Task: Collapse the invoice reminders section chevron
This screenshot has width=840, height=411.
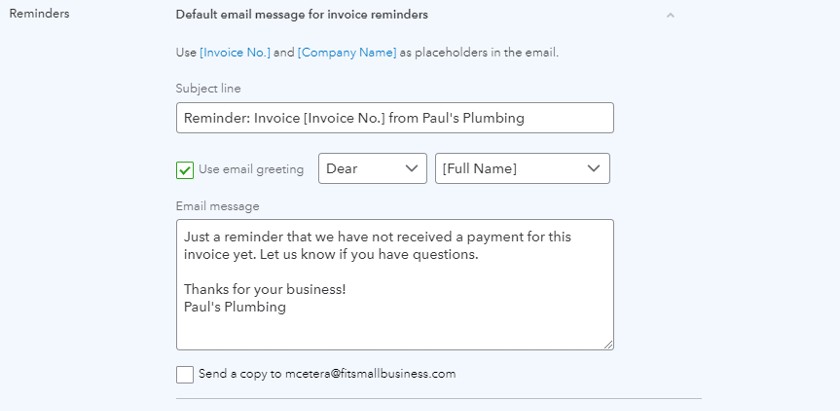Action: (670, 16)
